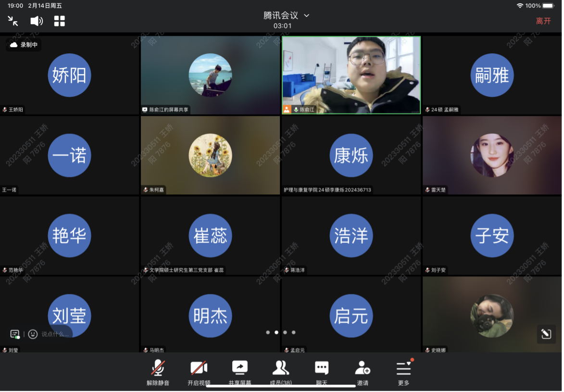This screenshot has width=564, height=392.
Task: Click the 录制中 recording status badge
Action: [24, 45]
